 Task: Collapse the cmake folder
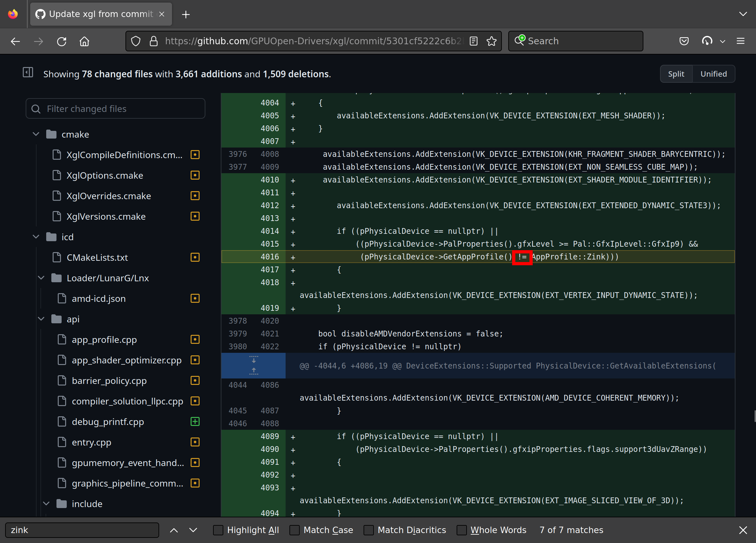pyautogui.click(x=36, y=134)
